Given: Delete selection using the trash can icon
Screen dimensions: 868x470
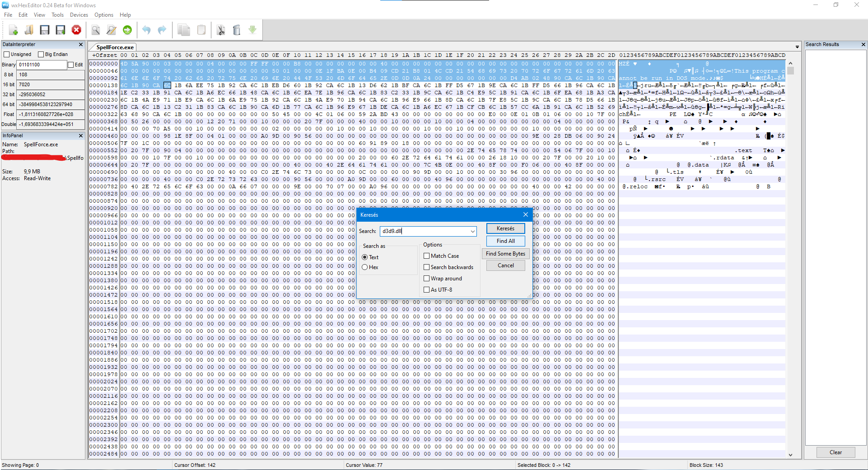Looking at the screenshot, I should point(237,30).
